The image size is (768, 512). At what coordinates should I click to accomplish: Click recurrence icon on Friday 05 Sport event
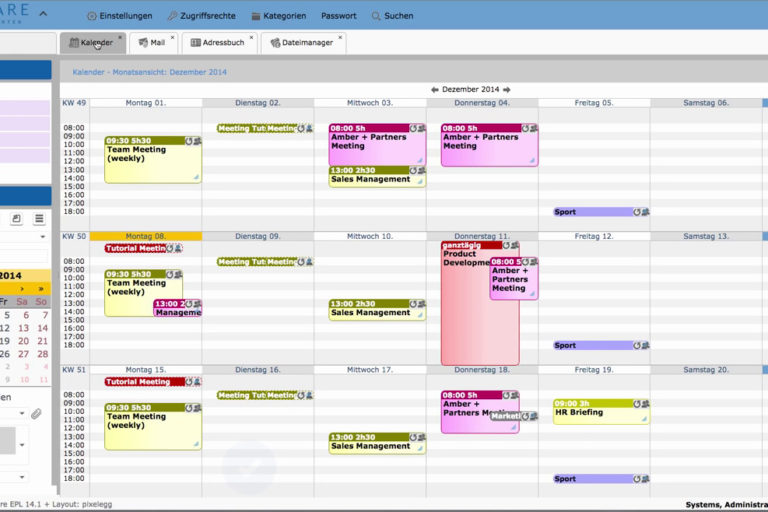[636, 212]
